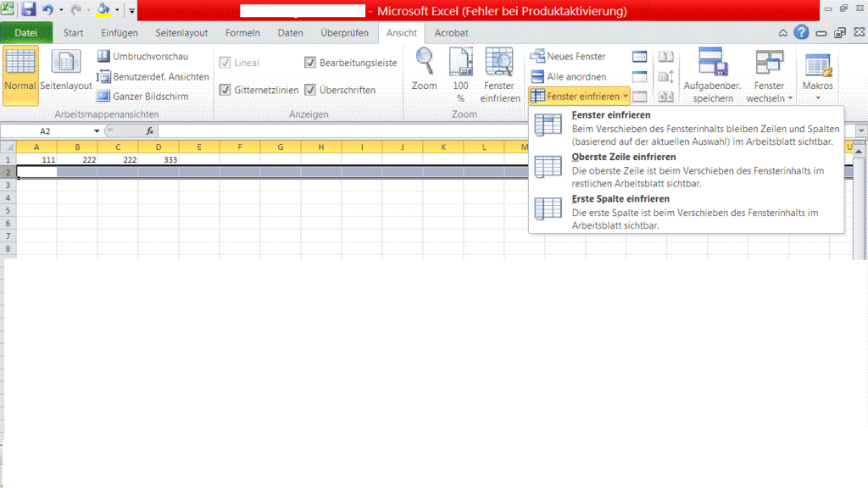Switch to the Einfügen tab
The image size is (868, 488).
(119, 33)
